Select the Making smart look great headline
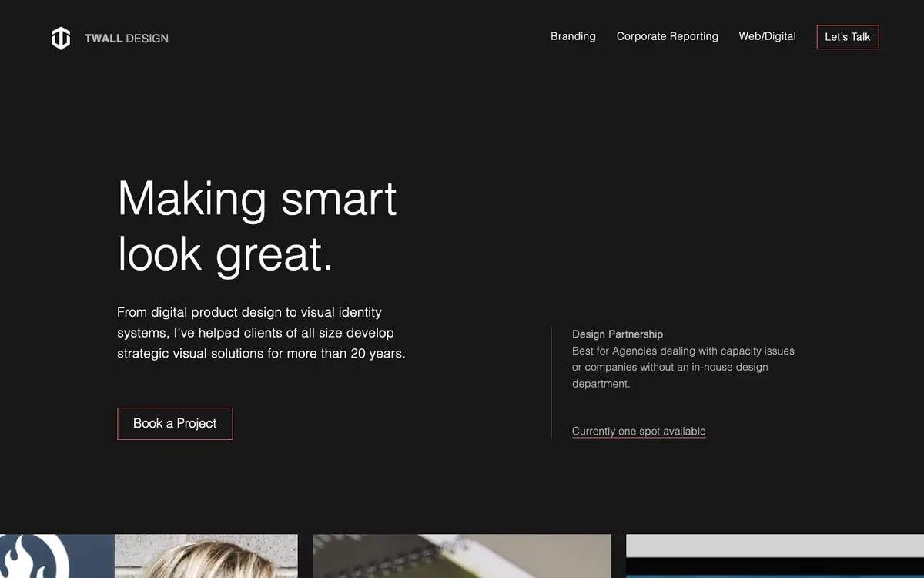This screenshot has height=578, width=924. [x=257, y=226]
